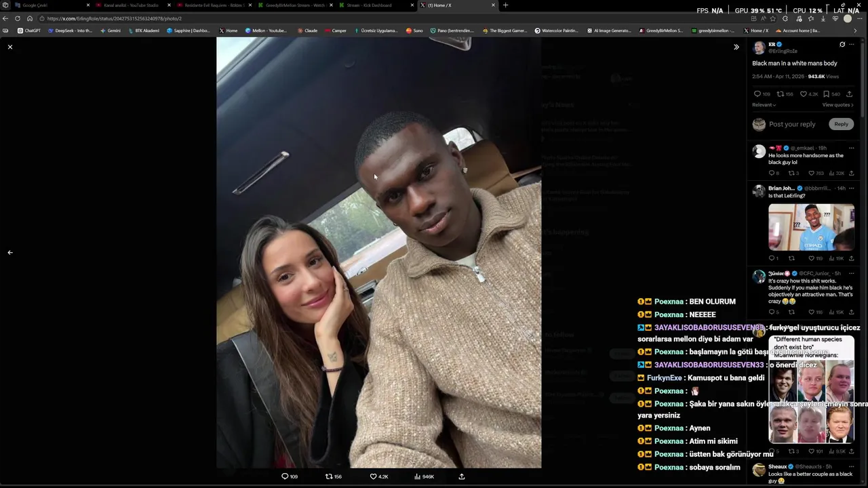Open the more options menu on ER's post

pos(852,45)
